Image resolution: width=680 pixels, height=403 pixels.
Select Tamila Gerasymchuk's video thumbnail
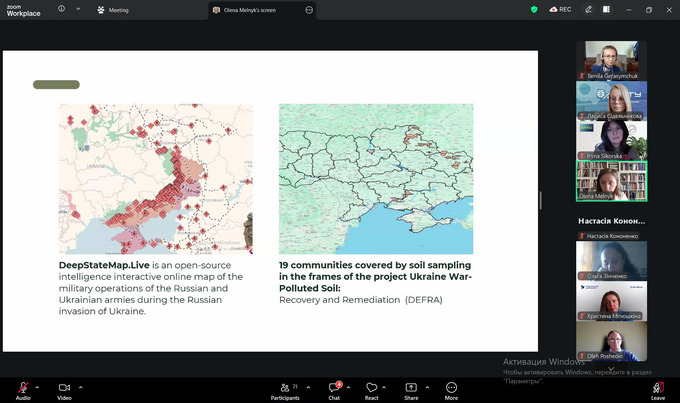[x=611, y=59]
